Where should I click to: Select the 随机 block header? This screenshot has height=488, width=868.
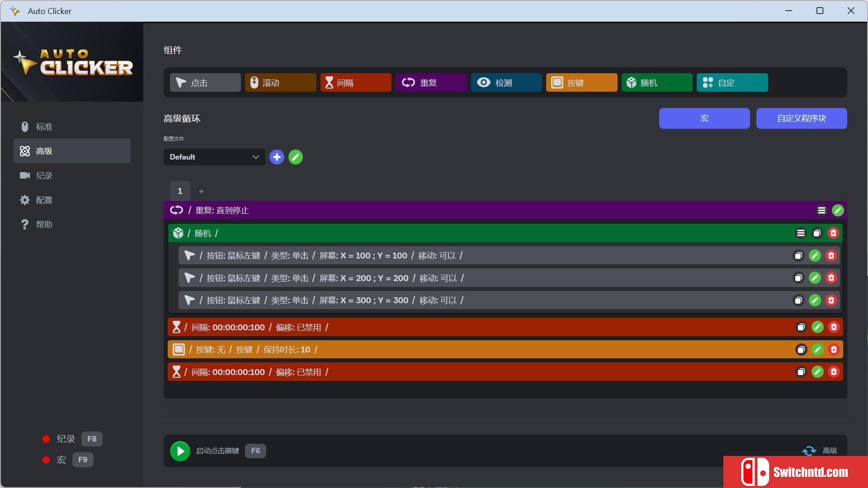click(x=505, y=233)
